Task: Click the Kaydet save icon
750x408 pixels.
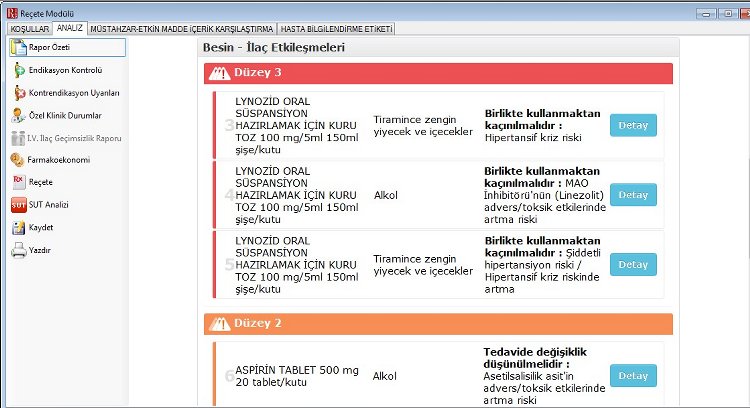Action: 19,228
